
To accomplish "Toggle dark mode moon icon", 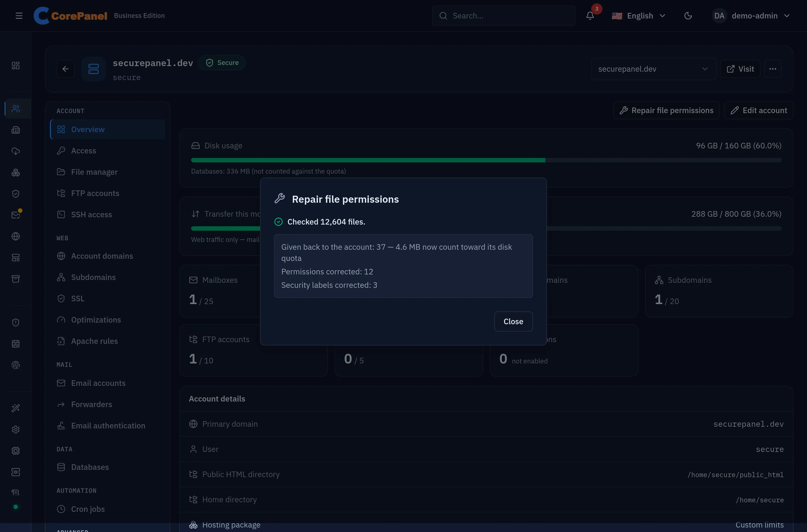I will pos(688,16).
